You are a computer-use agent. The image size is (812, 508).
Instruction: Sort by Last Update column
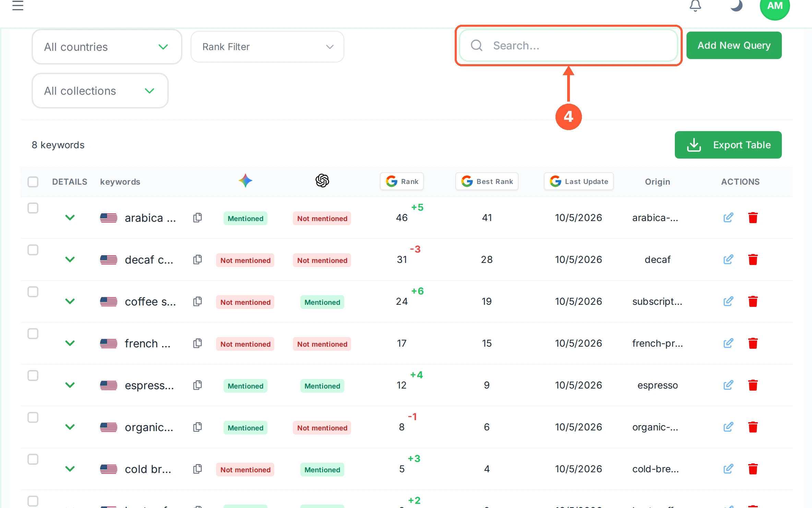(579, 181)
